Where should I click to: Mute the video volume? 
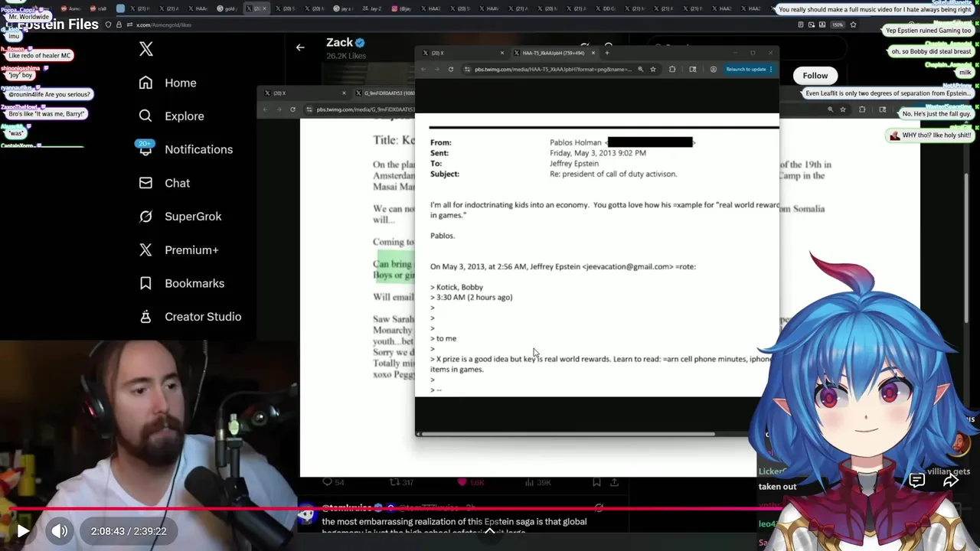pyautogui.click(x=60, y=530)
